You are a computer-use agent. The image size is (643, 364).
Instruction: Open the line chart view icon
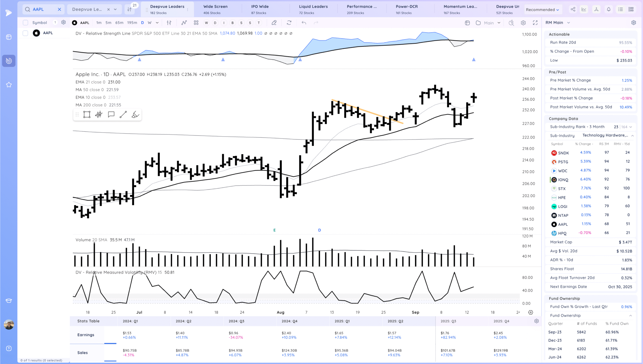[584, 9]
